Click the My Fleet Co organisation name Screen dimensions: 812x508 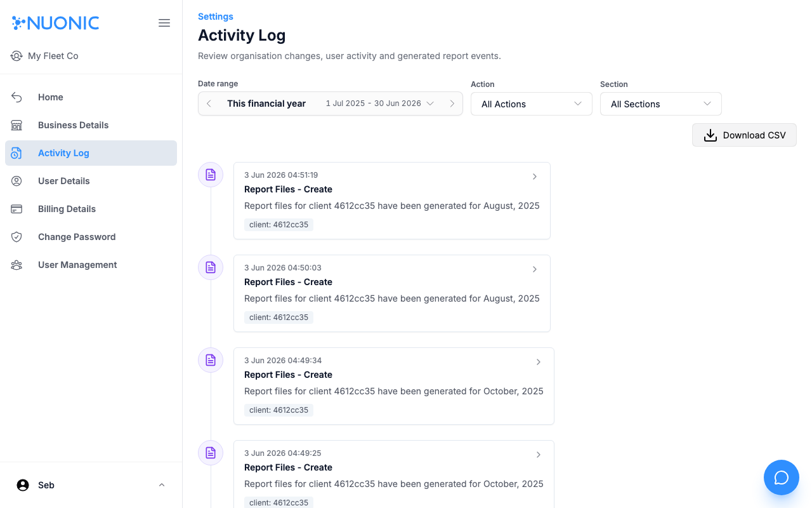pos(53,56)
